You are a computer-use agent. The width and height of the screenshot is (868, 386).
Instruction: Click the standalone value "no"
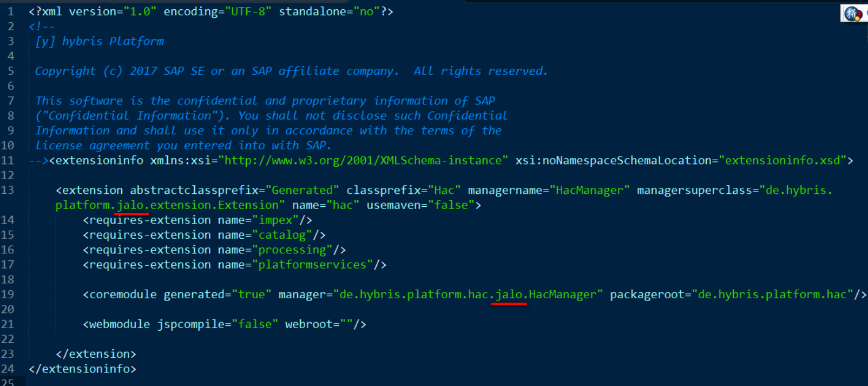pos(366,11)
